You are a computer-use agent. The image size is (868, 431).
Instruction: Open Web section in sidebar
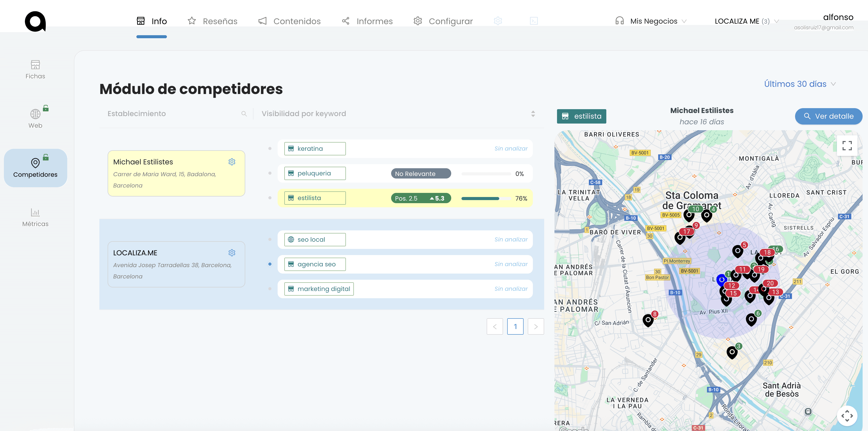point(35,119)
